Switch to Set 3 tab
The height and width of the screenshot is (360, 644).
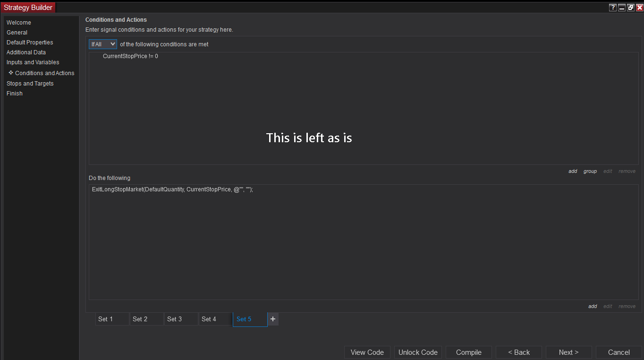(181, 319)
